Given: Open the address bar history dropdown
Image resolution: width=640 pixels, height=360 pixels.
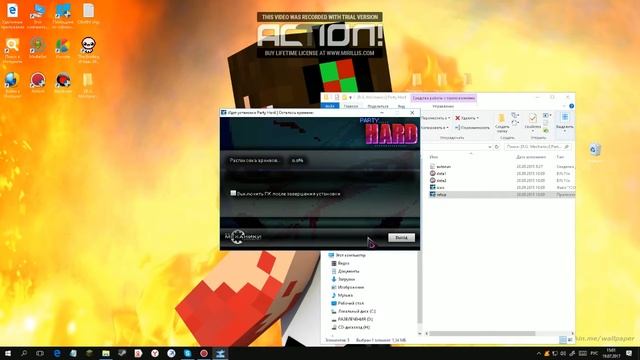Looking at the screenshot, I should pos(489,147).
